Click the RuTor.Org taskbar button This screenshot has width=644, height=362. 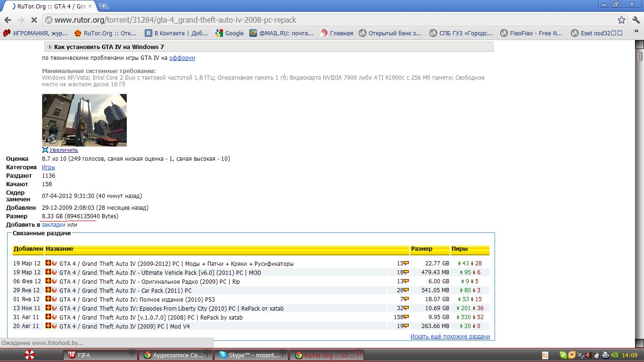pyautogui.click(x=327, y=355)
